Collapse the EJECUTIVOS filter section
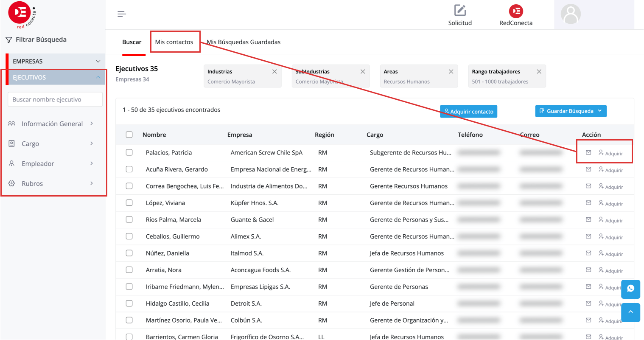 (56, 77)
